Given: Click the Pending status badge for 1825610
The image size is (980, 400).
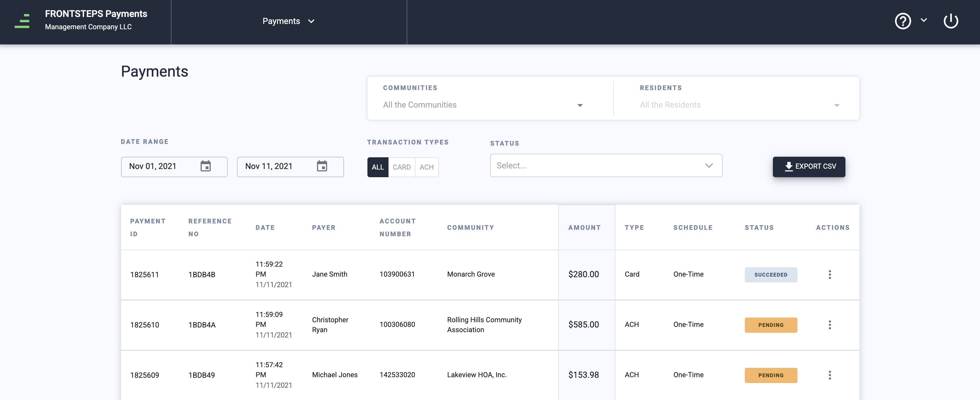Looking at the screenshot, I should [x=771, y=325].
